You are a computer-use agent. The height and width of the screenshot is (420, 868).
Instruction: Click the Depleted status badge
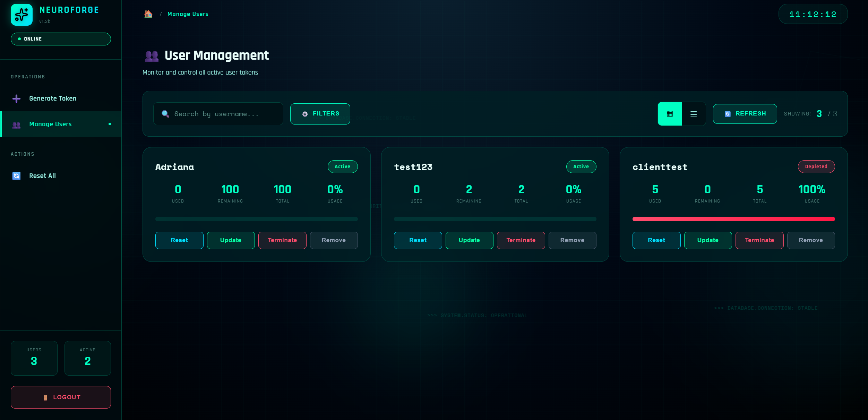(x=816, y=167)
